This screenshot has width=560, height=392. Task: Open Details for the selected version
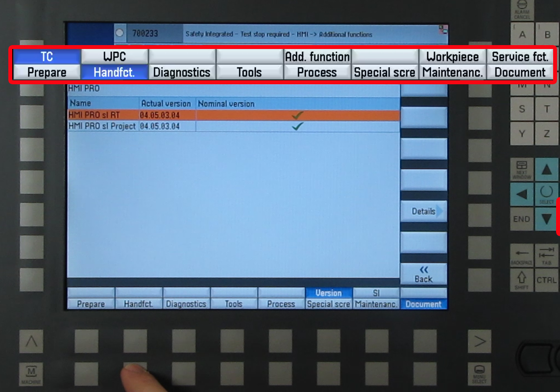click(424, 211)
